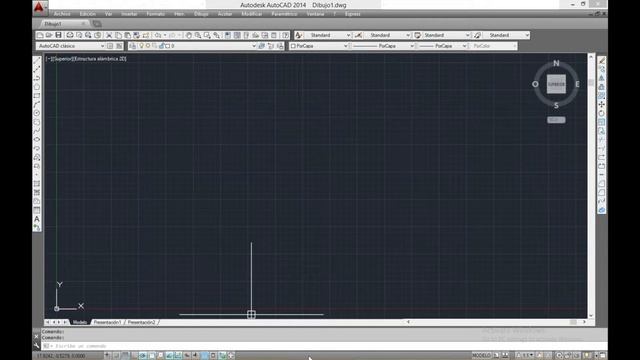Click the new drawing tab plus button

tap(97, 24)
